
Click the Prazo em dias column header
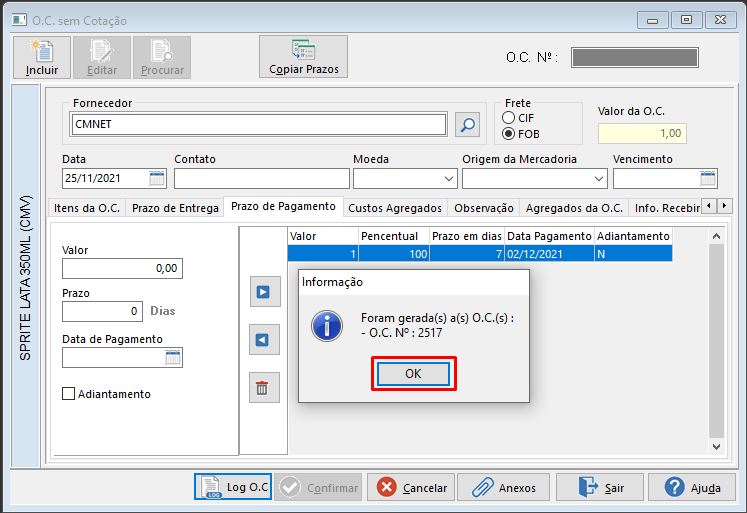point(467,236)
